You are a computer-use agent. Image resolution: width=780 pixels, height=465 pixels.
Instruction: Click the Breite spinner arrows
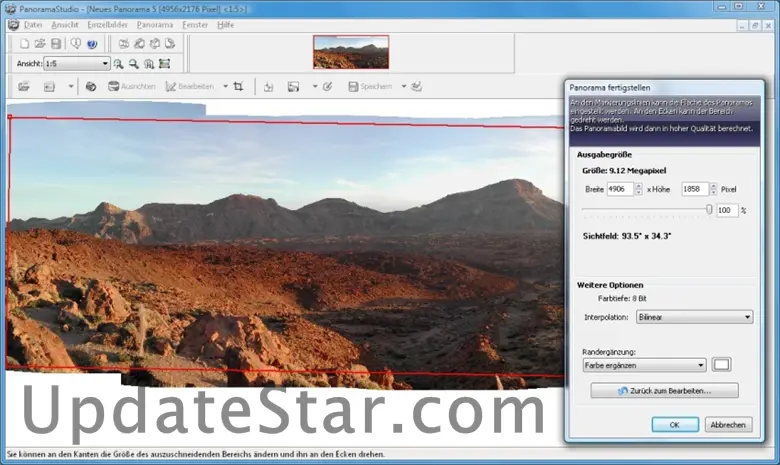(638, 189)
